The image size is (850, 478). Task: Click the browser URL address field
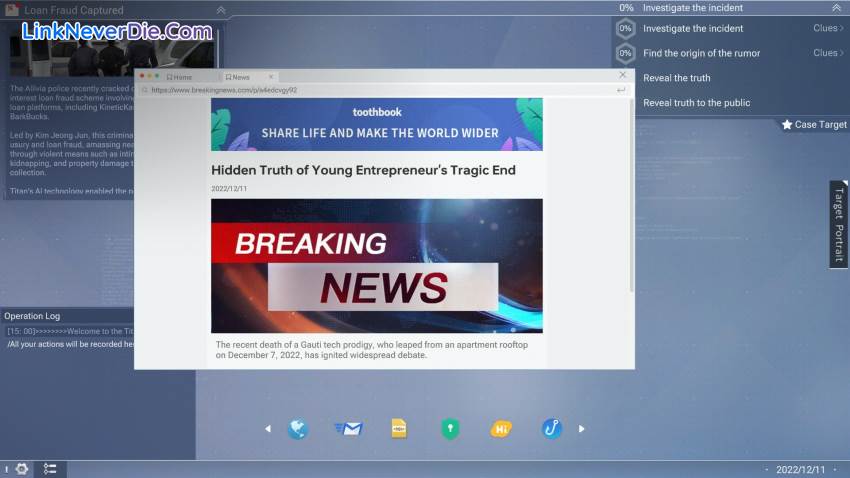click(380, 90)
